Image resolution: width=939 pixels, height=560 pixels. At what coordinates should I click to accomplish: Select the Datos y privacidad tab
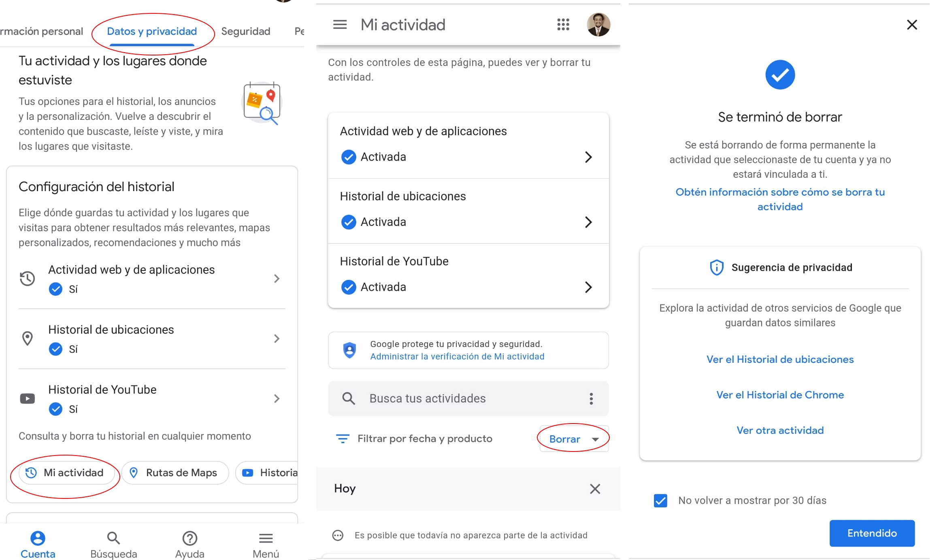152,31
